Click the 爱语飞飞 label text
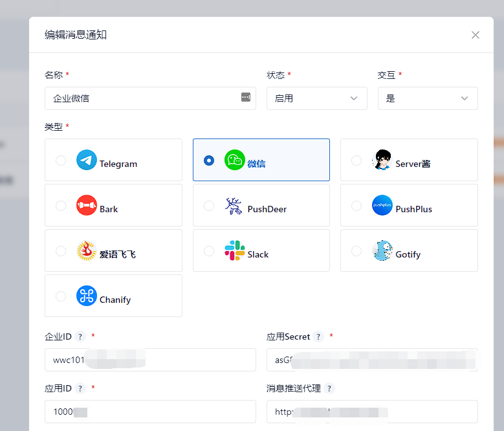The width and height of the screenshot is (504, 431). coord(118,254)
